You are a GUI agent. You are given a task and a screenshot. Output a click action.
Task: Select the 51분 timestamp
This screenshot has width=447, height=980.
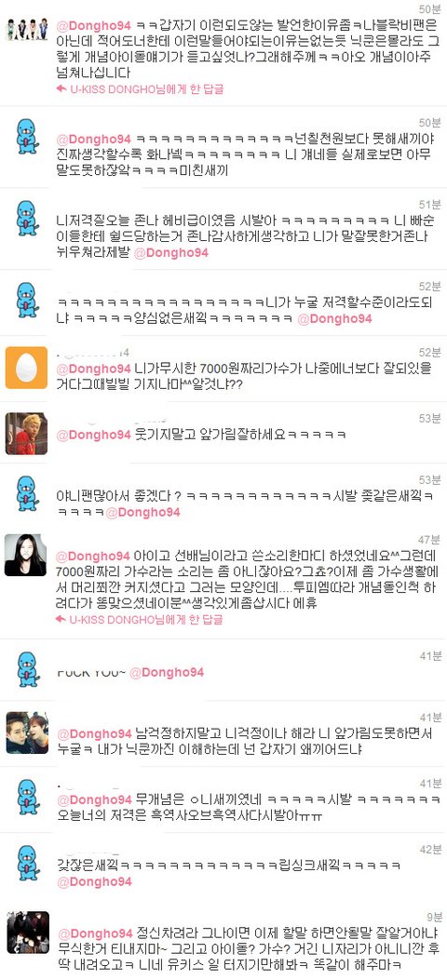click(x=431, y=205)
